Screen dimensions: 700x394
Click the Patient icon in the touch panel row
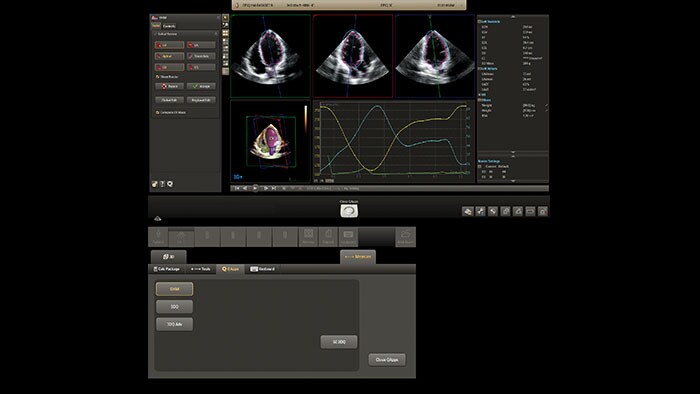pos(158,237)
